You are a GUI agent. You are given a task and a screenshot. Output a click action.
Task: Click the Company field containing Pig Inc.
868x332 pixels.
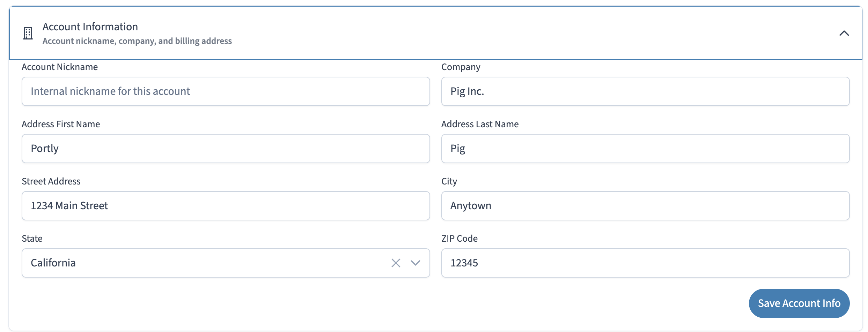coord(645,91)
